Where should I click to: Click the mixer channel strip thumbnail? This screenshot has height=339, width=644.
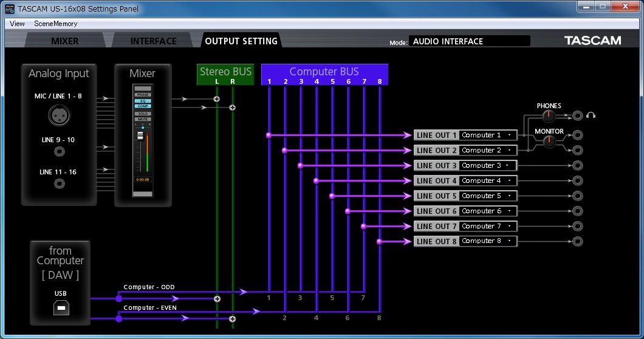click(x=143, y=140)
